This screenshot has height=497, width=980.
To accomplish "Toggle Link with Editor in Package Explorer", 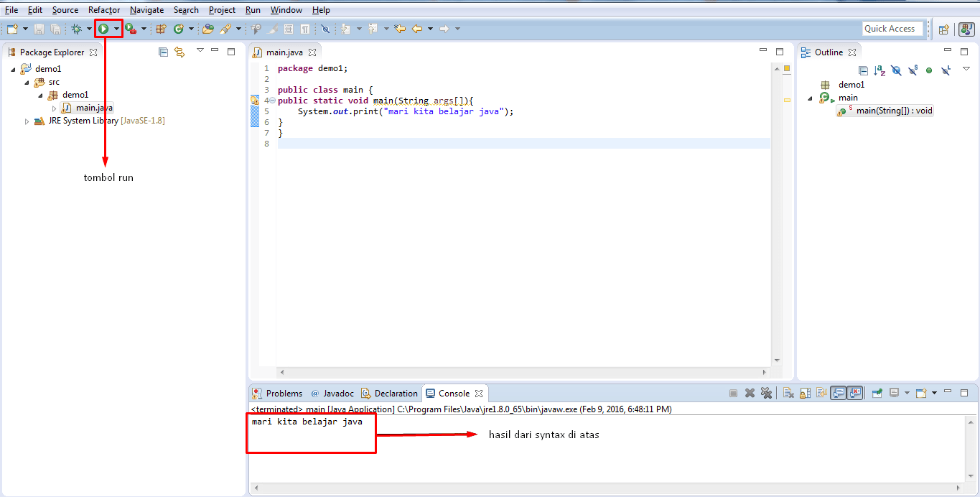I will (x=179, y=52).
